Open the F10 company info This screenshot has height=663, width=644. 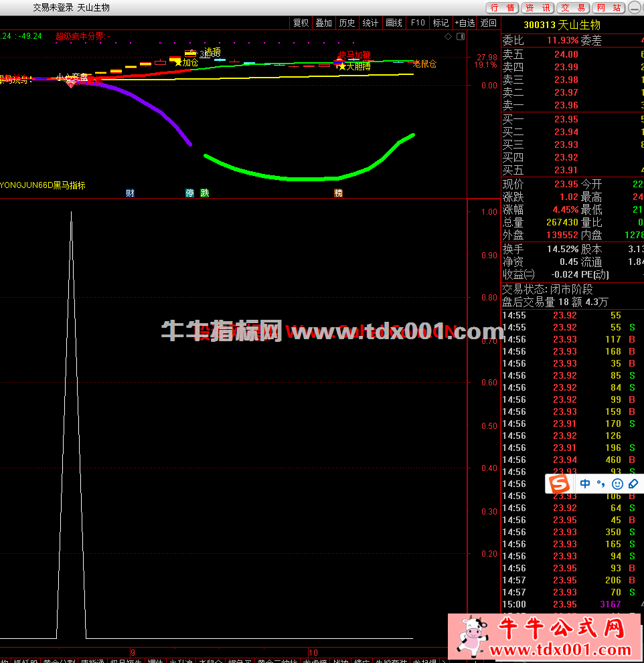tap(418, 23)
